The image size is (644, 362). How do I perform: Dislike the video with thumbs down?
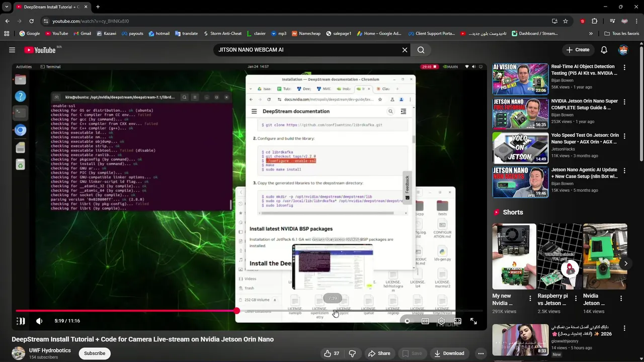352,353
